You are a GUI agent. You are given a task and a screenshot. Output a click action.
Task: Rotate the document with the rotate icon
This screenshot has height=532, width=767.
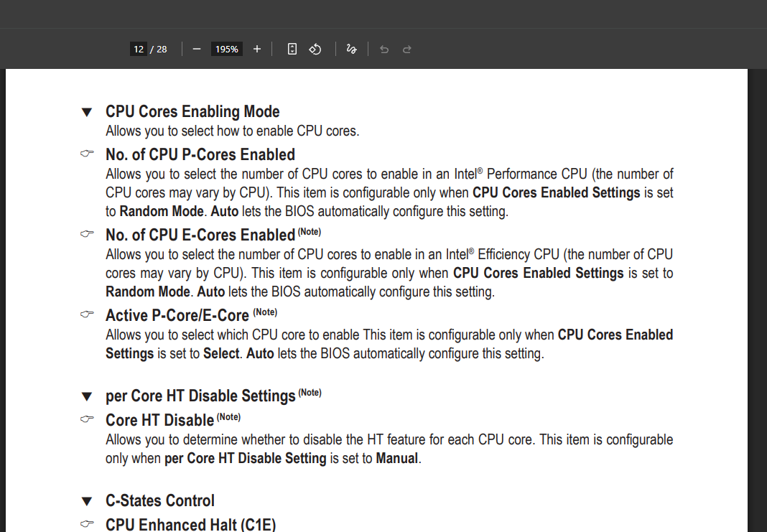[x=315, y=49]
